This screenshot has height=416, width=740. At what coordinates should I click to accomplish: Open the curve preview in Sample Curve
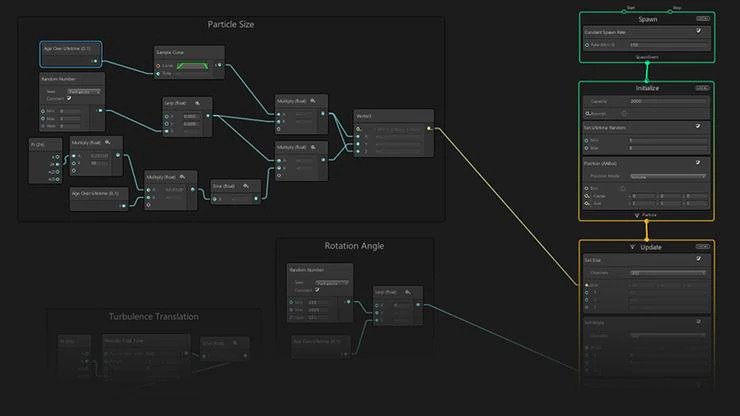(x=192, y=66)
